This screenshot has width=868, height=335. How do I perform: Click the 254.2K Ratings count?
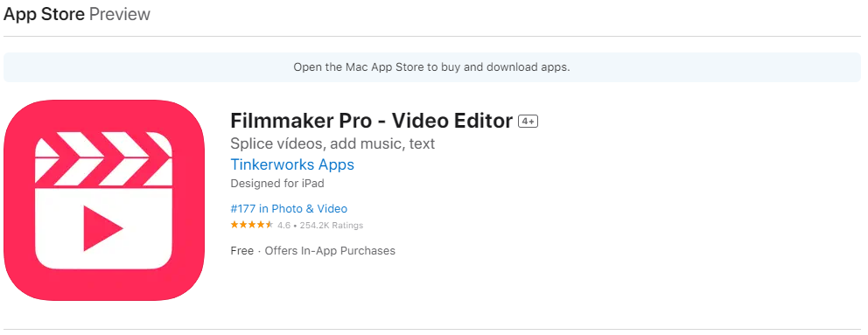(x=332, y=226)
